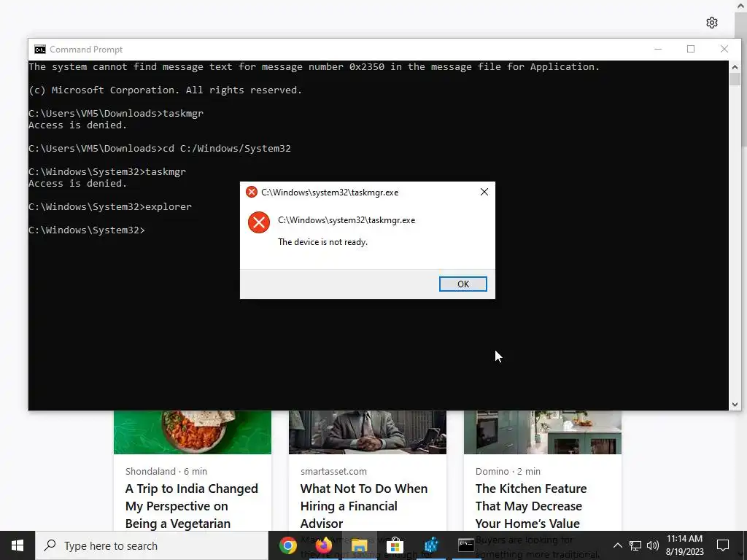The height and width of the screenshot is (560, 747).
Task: Close the Command Prompt window
Action: (724, 49)
